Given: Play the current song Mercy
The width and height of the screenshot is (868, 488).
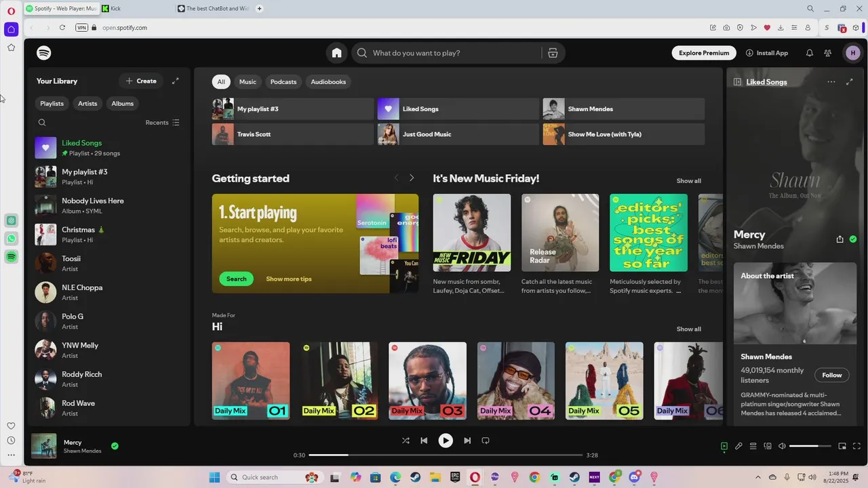Looking at the screenshot, I should coord(446,441).
